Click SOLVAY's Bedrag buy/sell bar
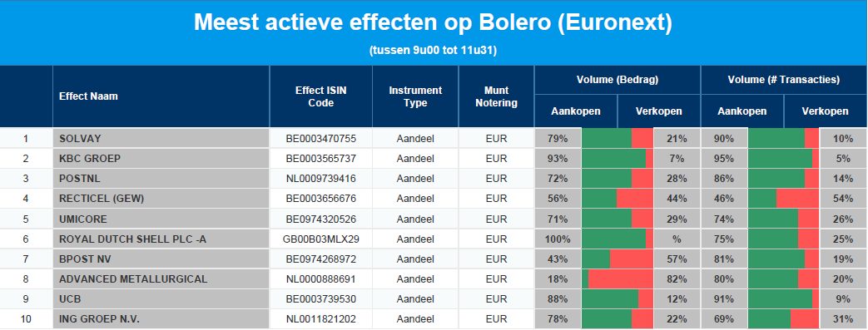The width and height of the screenshot is (868, 330). coord(618,139)
